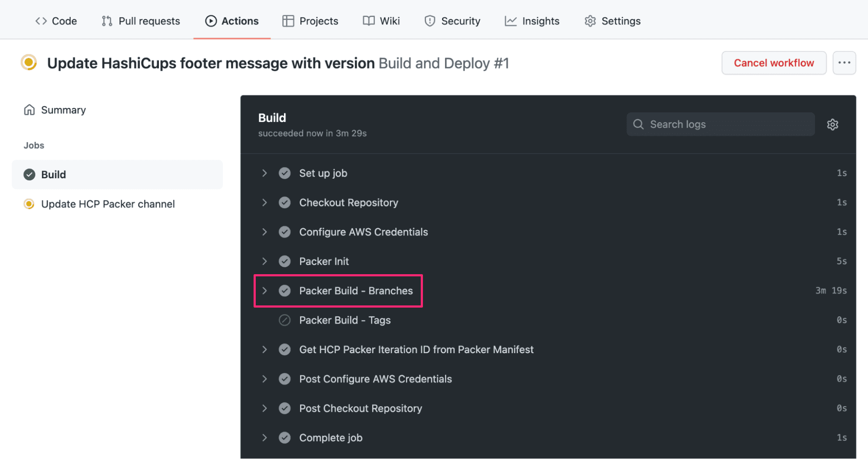Click the Projects table icon
868x459 pixels.
coord(288,21)
